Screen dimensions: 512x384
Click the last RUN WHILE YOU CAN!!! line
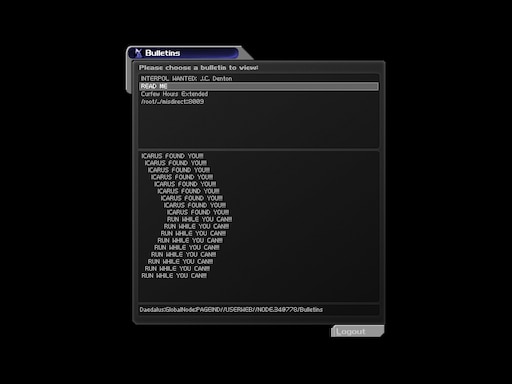click(174, 276)
